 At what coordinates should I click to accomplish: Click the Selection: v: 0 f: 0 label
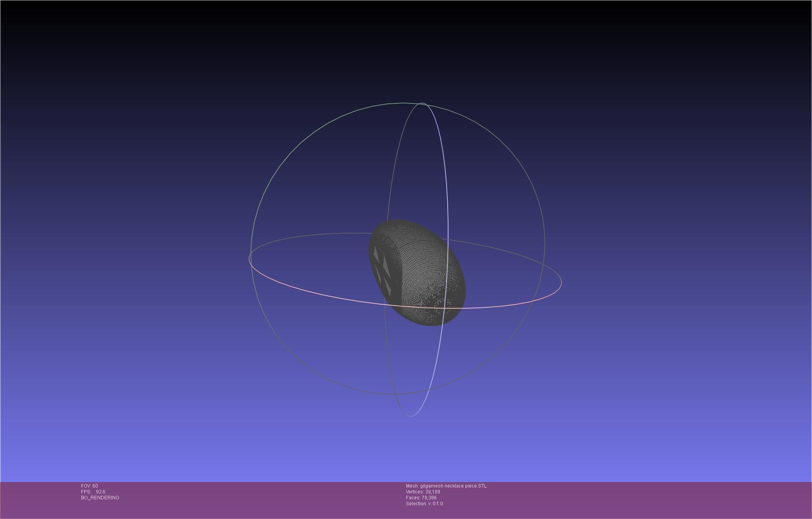(424, 504)
